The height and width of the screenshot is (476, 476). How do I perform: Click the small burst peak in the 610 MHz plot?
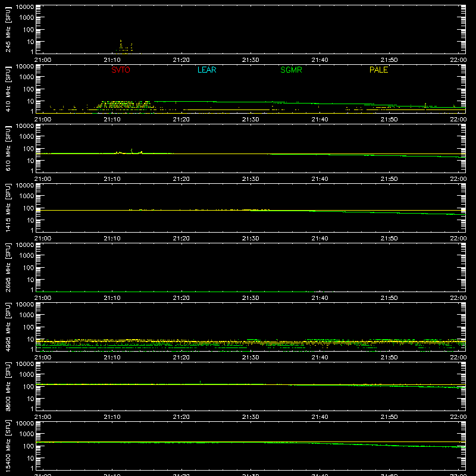(x=131, y=150)
